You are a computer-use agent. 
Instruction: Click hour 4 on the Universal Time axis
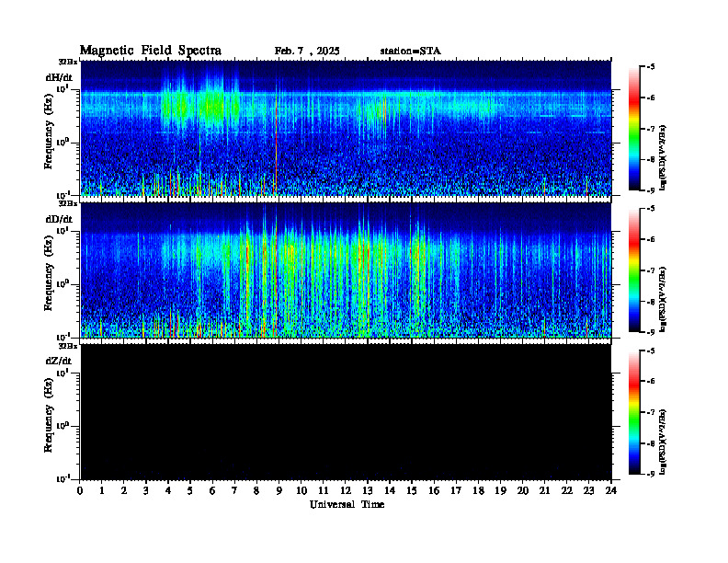168,491
